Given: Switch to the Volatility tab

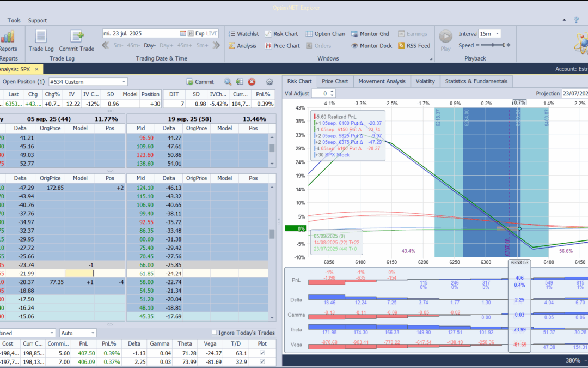Looking at the screenshot, I should (425, 81).
